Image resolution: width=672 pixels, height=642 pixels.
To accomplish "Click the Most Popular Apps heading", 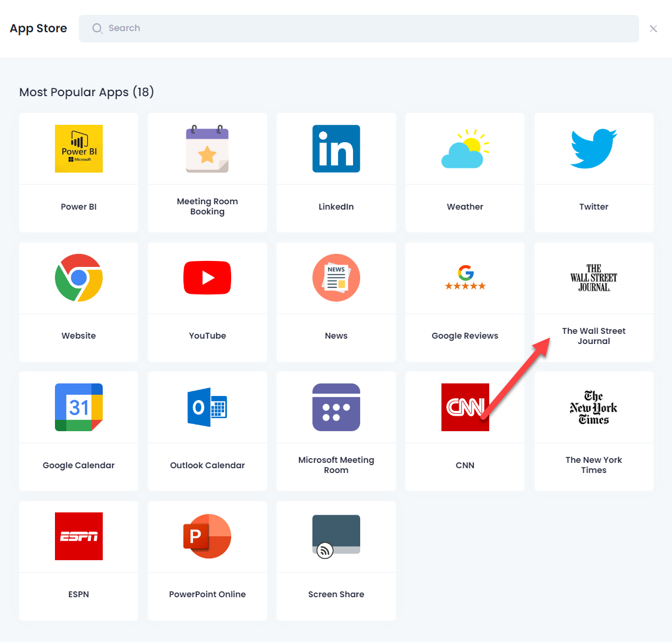I will (x=87, y=92).
